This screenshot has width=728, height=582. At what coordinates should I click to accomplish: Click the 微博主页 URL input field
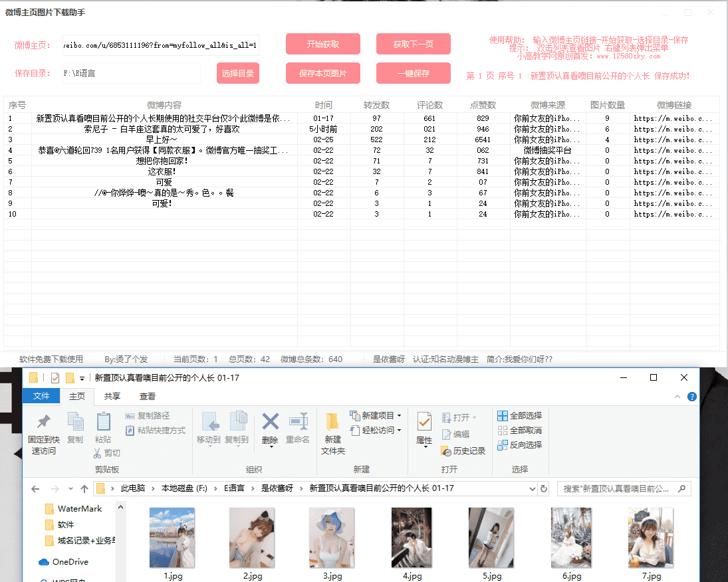click(160, 45)
